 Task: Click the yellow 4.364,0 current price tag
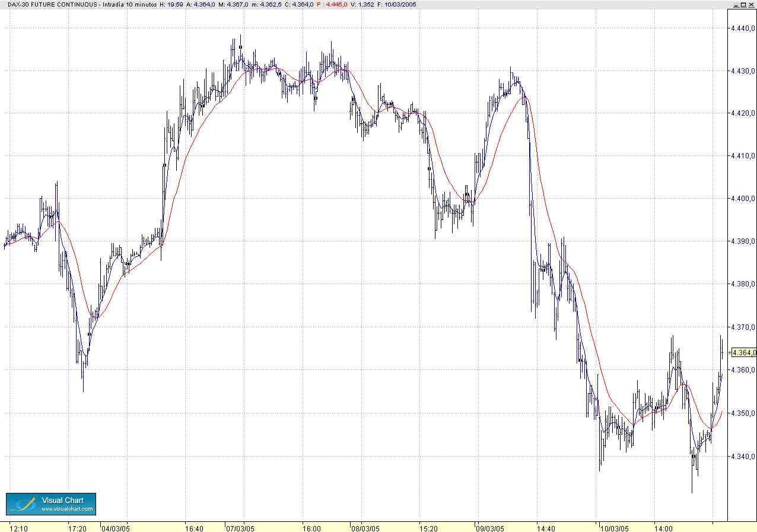744,353
